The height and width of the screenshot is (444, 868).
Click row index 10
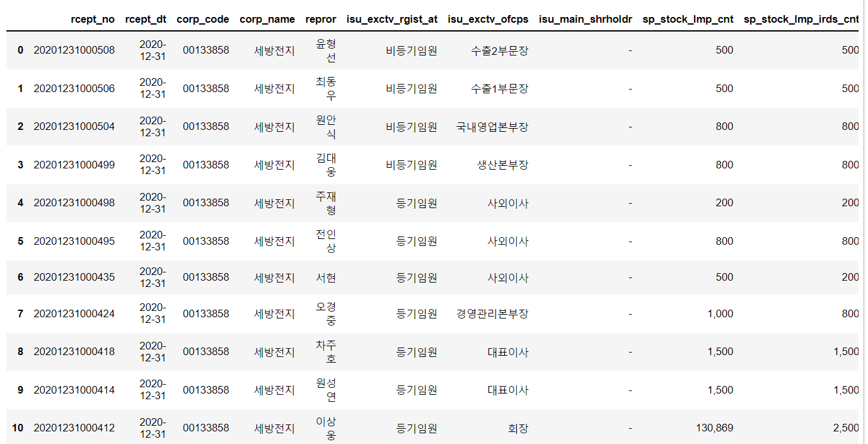tap(18, 428)
